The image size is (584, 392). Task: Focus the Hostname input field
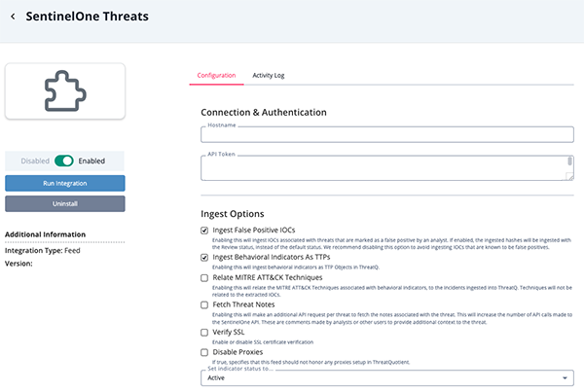point(387,134)
